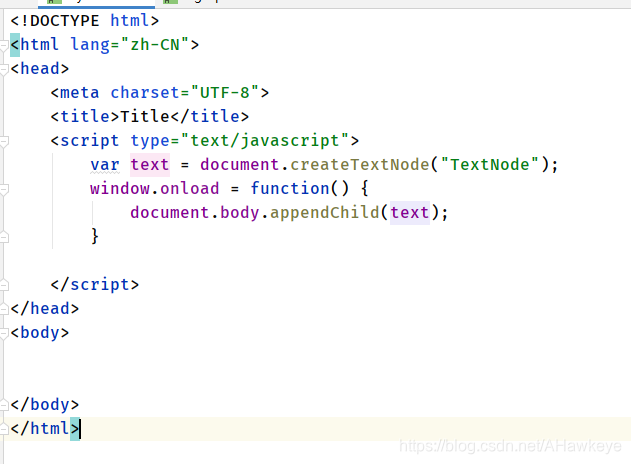Click the var keyword

pos(105,165)
